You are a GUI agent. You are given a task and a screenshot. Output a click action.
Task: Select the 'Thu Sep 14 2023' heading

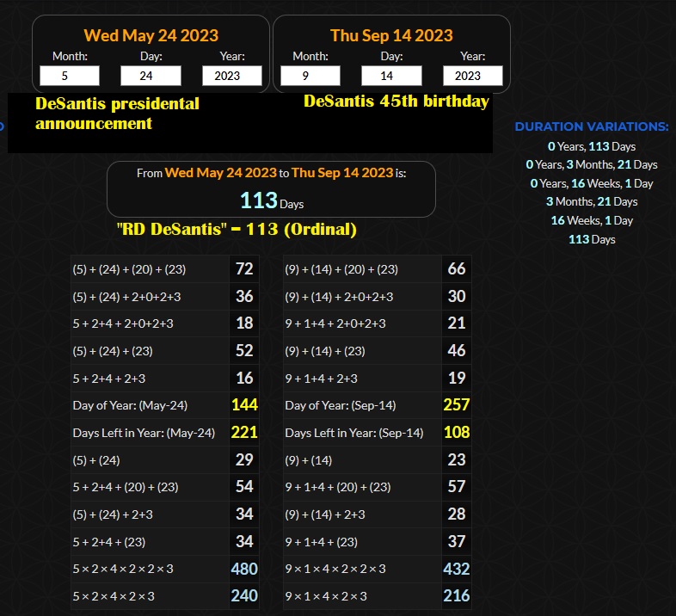pyautogui.click(x=391, y=35)
